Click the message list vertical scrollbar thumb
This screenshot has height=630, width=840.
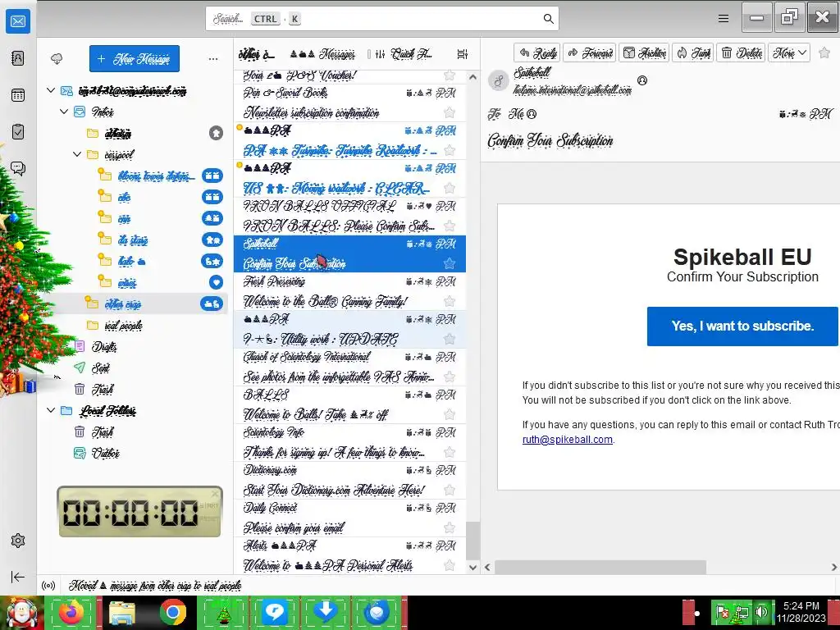pyautogui.click(x=472, y=541)
